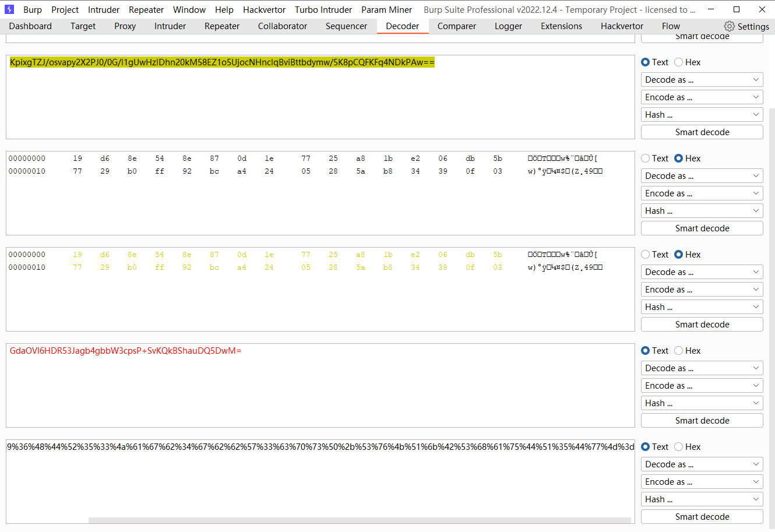Viewport: 775px width, 532px height.
Task: Select Hex radio for the red GdaOVl6 text
Action: point(678,351)
